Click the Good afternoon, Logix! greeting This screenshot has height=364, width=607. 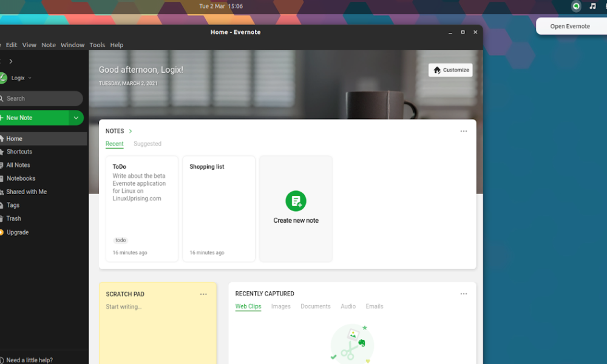click(141, 70)
